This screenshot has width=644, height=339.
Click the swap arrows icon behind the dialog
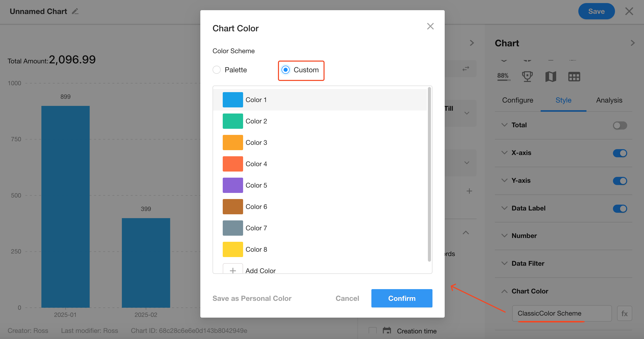coord(466,69)
